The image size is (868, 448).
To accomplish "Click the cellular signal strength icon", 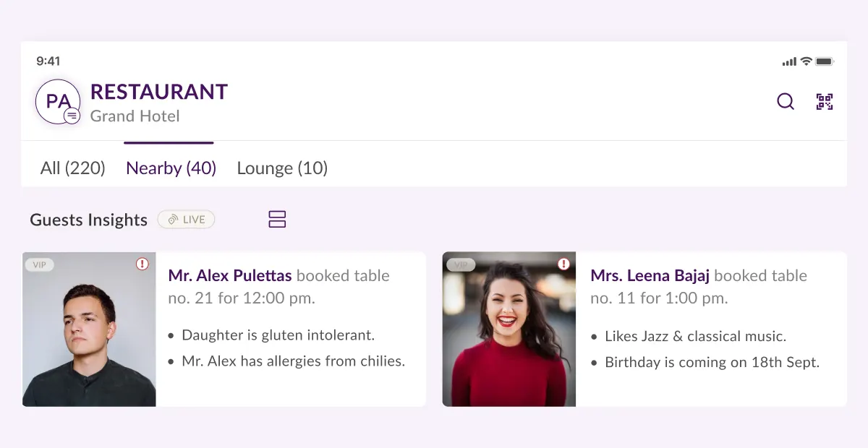I will coord(788,61).
